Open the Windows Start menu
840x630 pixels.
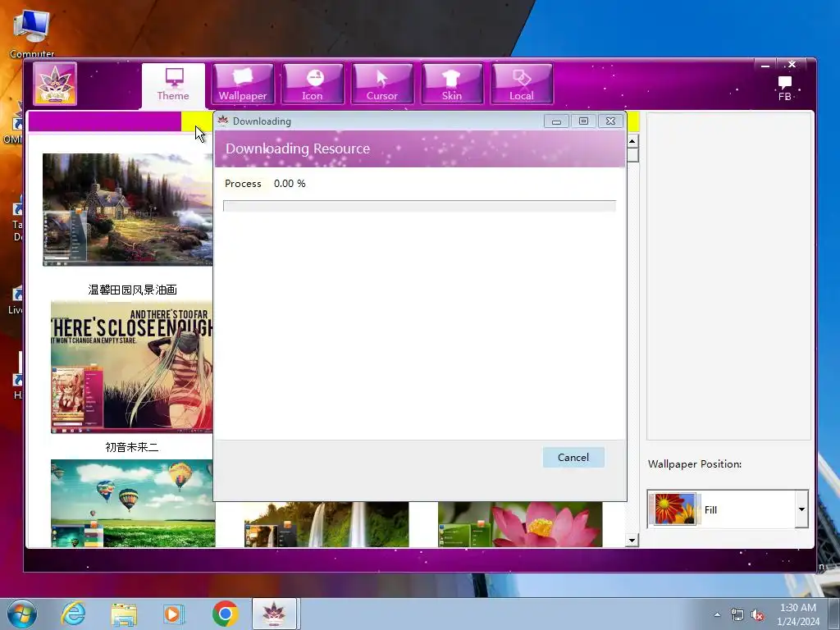point(22,614)
